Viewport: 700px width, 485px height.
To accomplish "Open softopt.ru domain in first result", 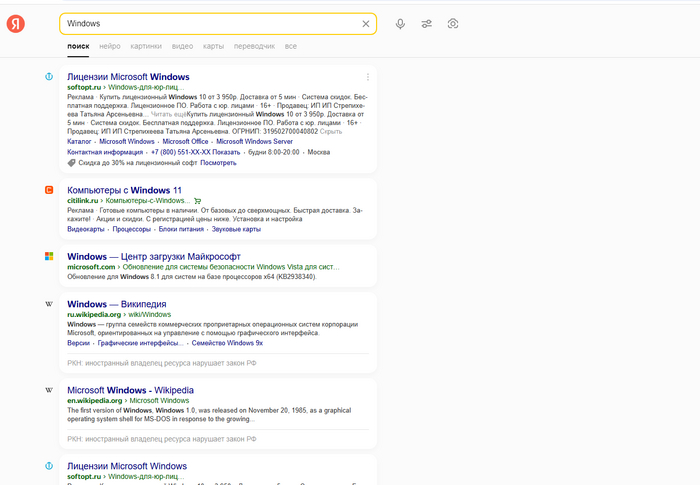I will pos(84,88).
